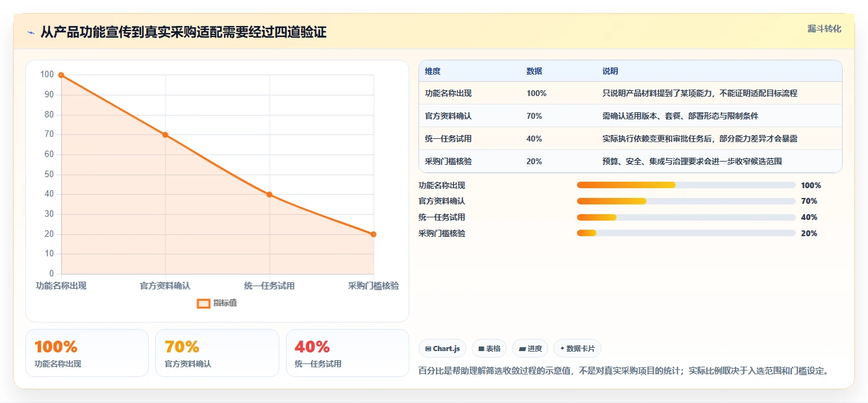Screen dimensions: 868x403
Task: Click the lightning icon beside the title
Action: [x=31, y=32]
